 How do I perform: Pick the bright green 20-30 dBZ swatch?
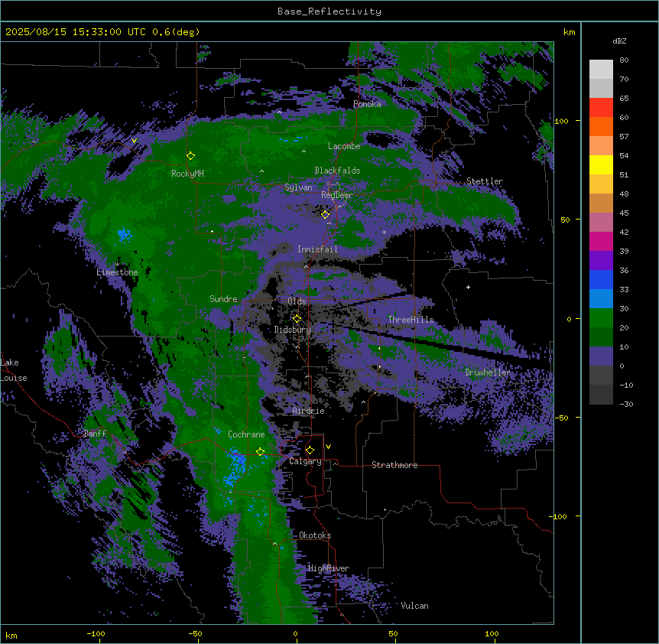(x=601, y=318)
